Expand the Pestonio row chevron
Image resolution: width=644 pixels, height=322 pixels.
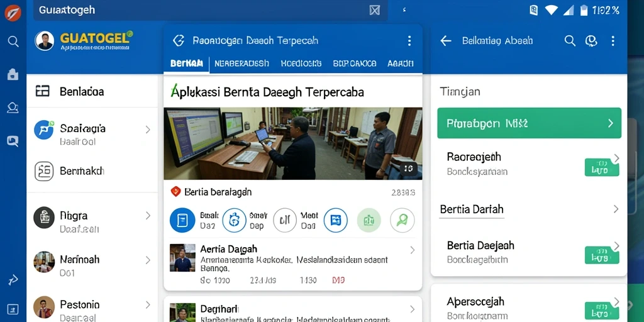point(148,305)
